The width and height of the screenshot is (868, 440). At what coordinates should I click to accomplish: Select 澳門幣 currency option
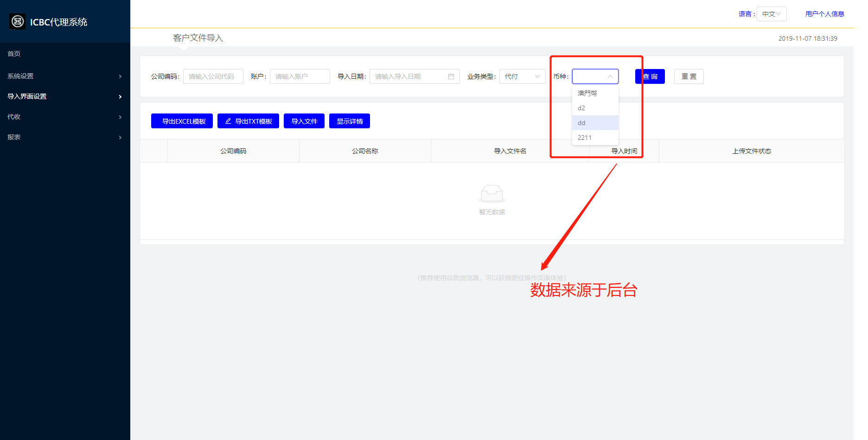[x=595, y=93]
